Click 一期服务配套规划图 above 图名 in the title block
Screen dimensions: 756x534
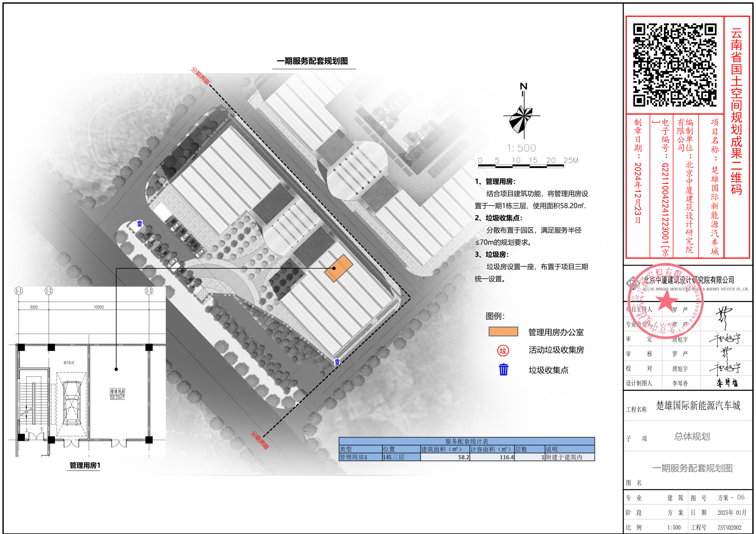coord(692,468)
